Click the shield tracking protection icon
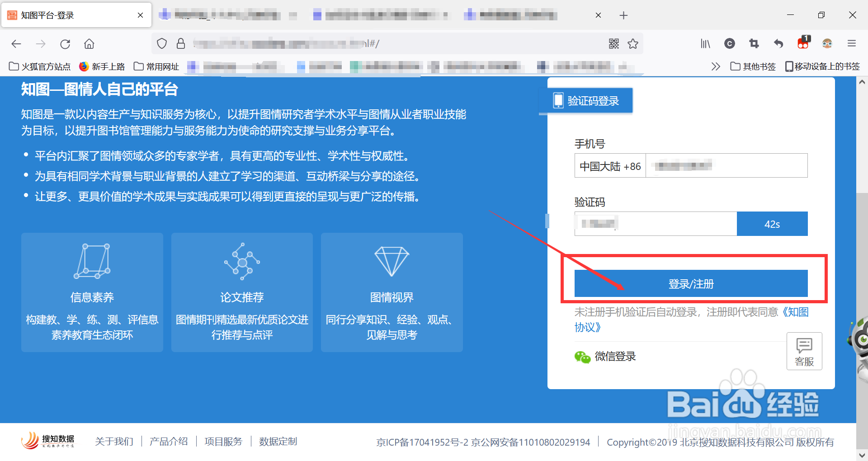868x461 pixels. pos(162,44)
